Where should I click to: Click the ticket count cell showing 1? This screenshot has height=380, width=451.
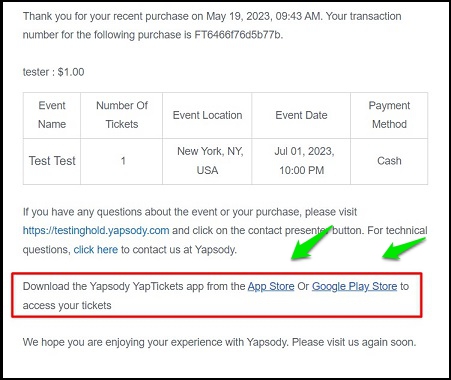[x=122, y=161]
